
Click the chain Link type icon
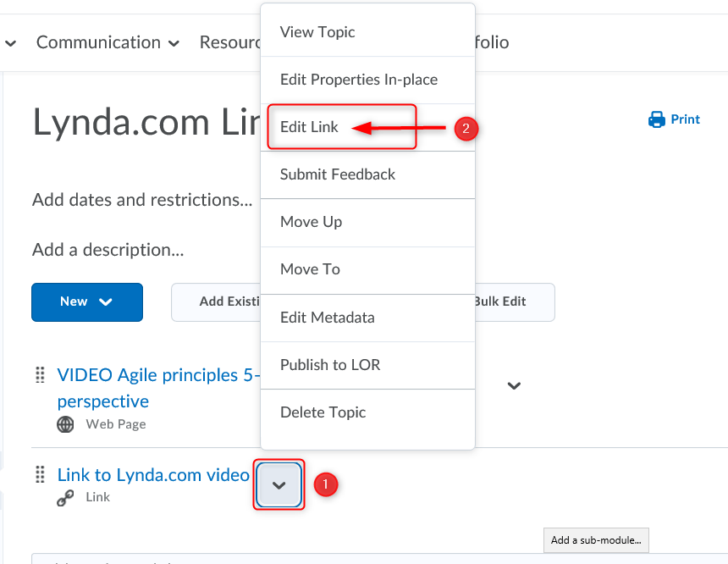[65, 498]
